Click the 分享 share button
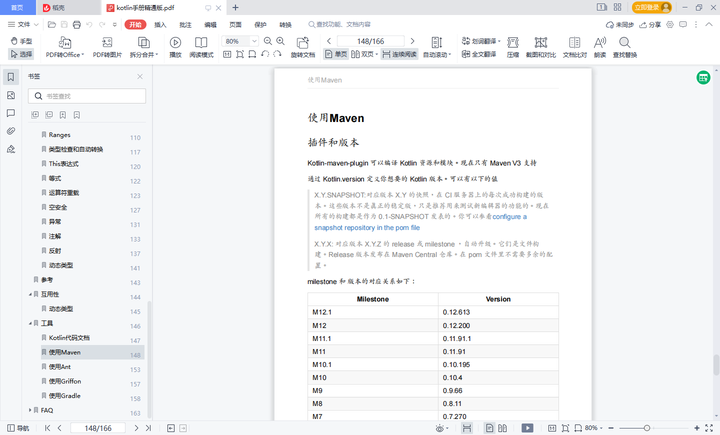Screen dimensions: 720x435 650,25
